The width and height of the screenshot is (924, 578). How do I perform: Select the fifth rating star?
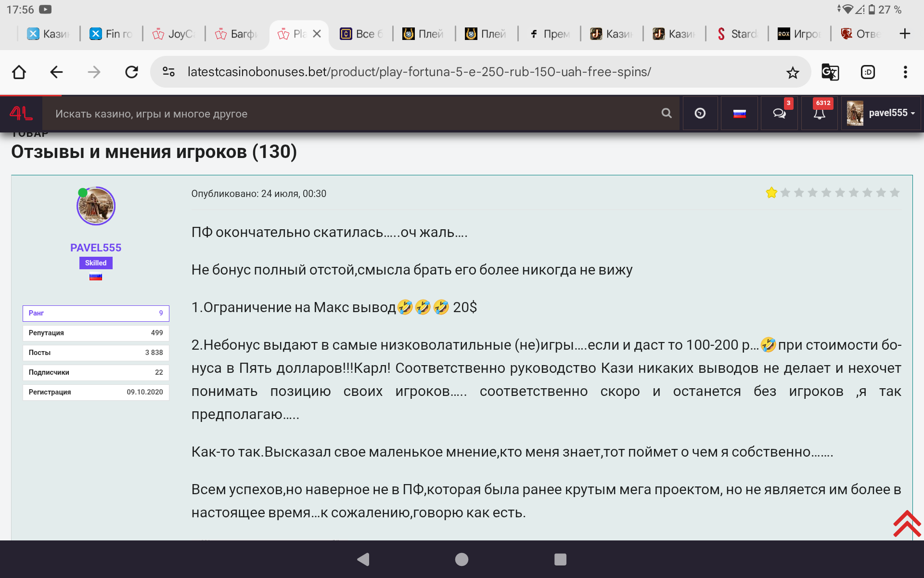[x=826, y=193]
